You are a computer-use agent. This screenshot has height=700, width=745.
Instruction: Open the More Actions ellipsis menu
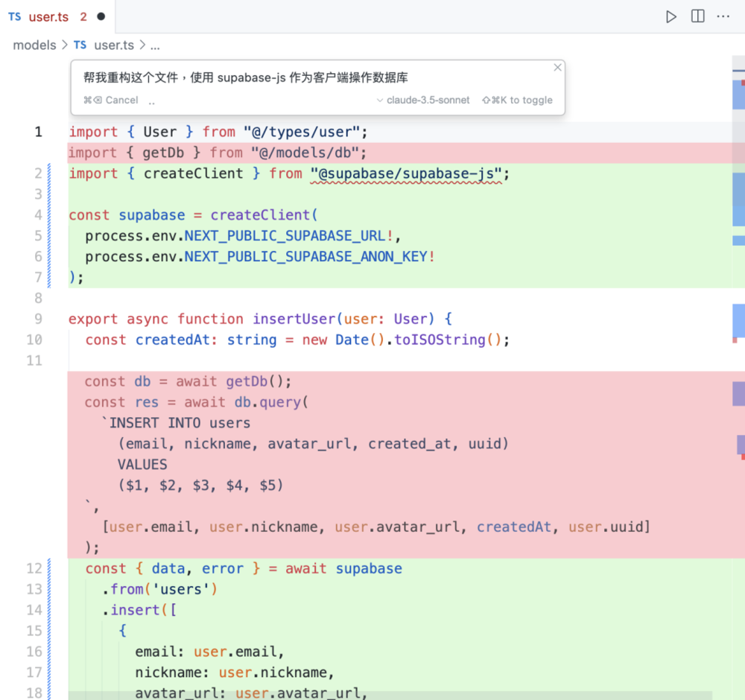(723, 16)
